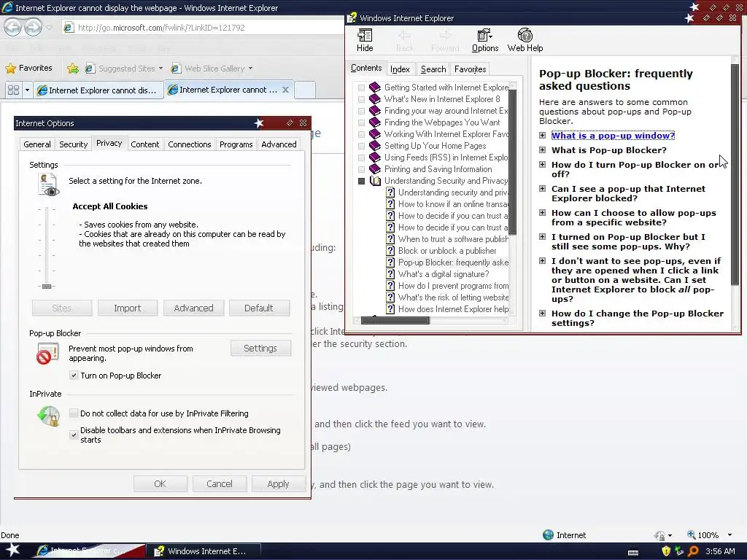Switch to the General tab in Internet Options
747x560 pixels.
[x=36, y=144]
